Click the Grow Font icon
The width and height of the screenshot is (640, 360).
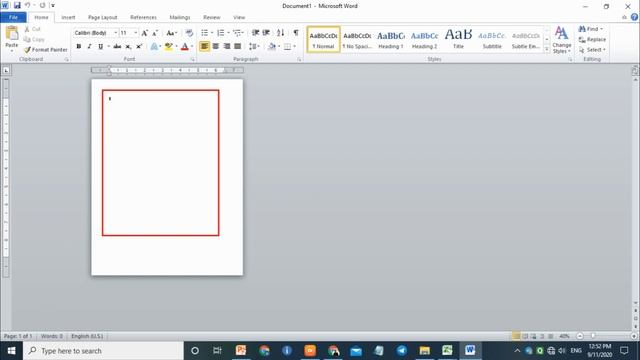[144, 33]
